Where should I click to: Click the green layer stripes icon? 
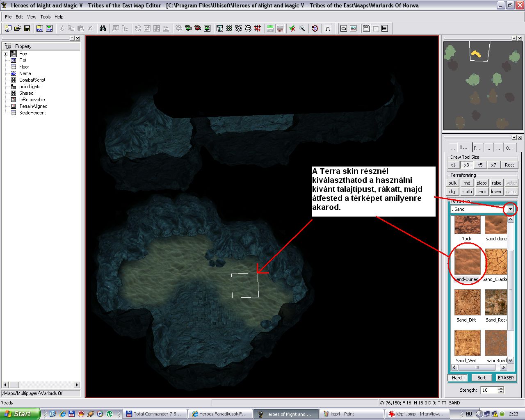pos(270,28)
